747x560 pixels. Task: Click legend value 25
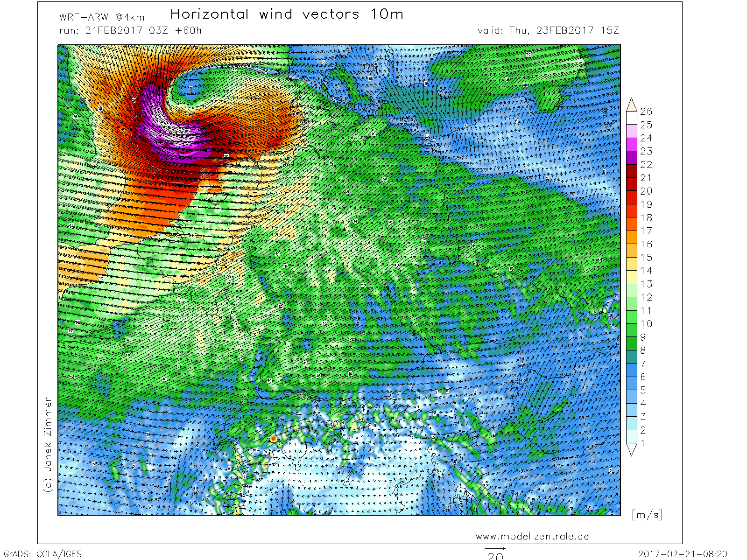646,125
